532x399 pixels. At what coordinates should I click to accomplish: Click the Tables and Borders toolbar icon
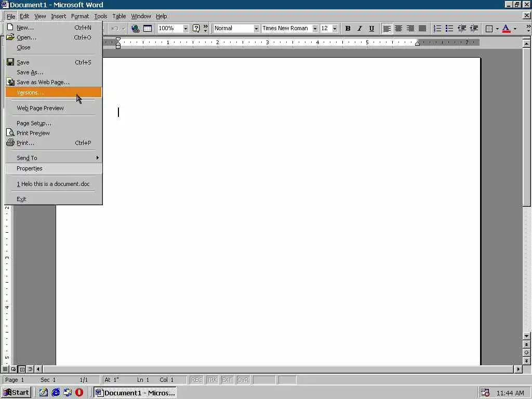147,29
